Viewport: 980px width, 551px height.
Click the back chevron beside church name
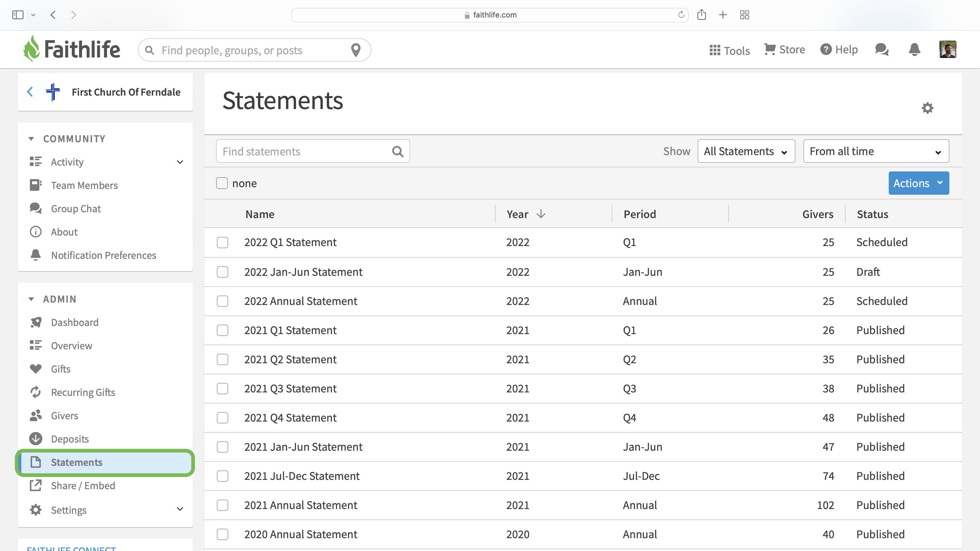coord(30,92)
